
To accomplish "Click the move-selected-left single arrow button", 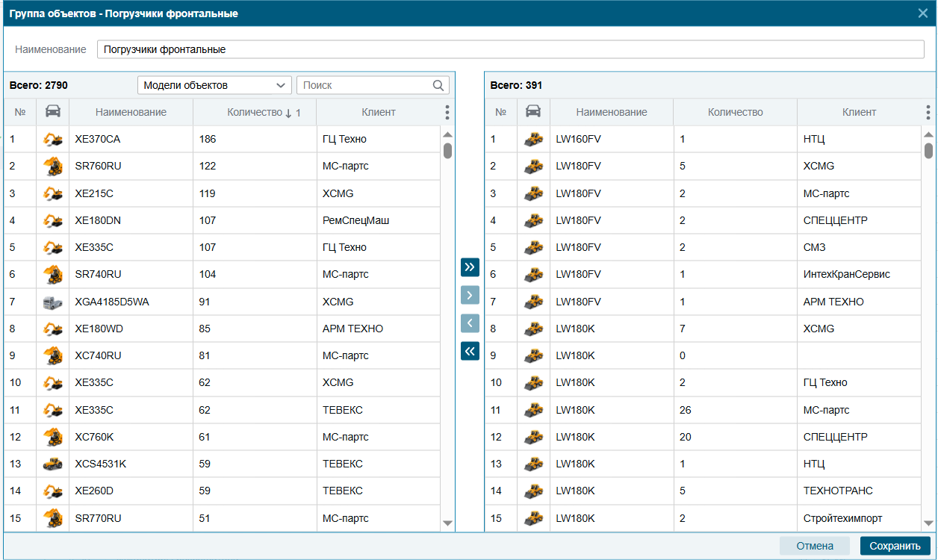I will click(x=470, y=323).
